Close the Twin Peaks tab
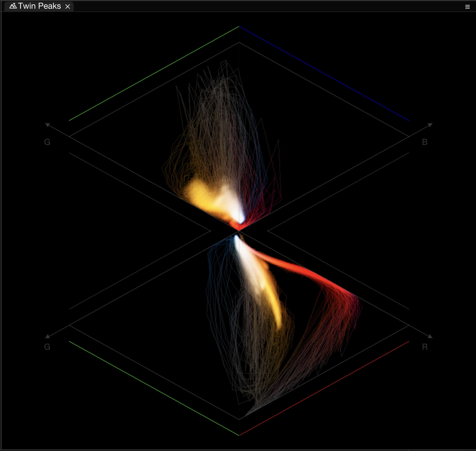Screen dimensions: 476x451 tap(68, 7)
